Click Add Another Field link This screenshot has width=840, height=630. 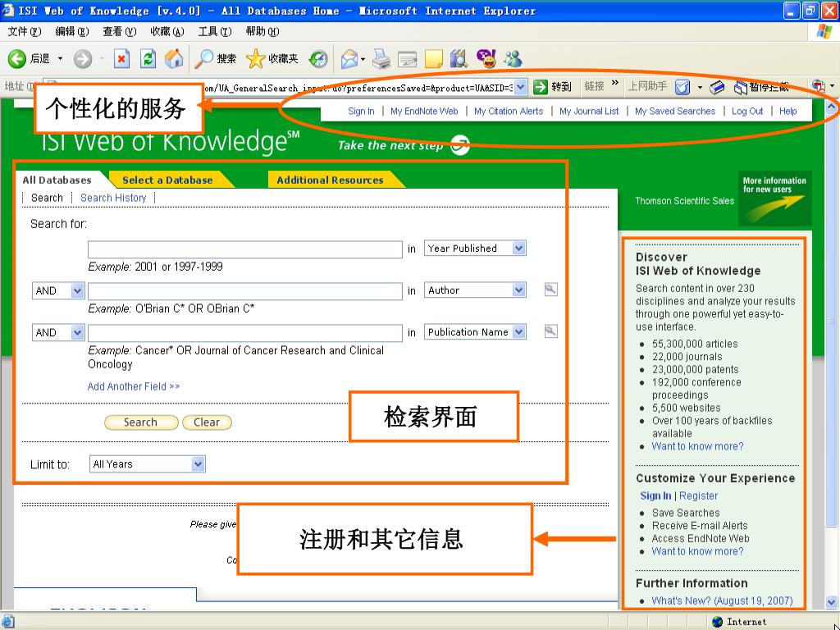tap(134, 386)
